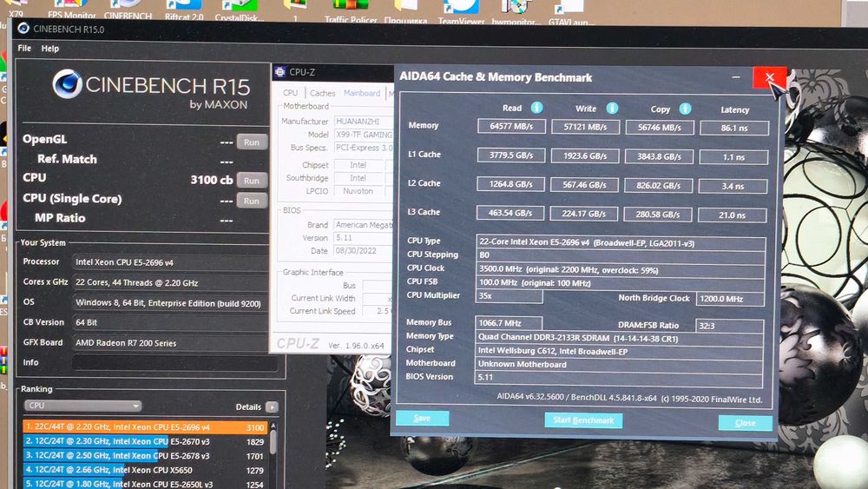Click the CPU Type field in AIDA64
The image size is (868, 489).
[621, 242]
